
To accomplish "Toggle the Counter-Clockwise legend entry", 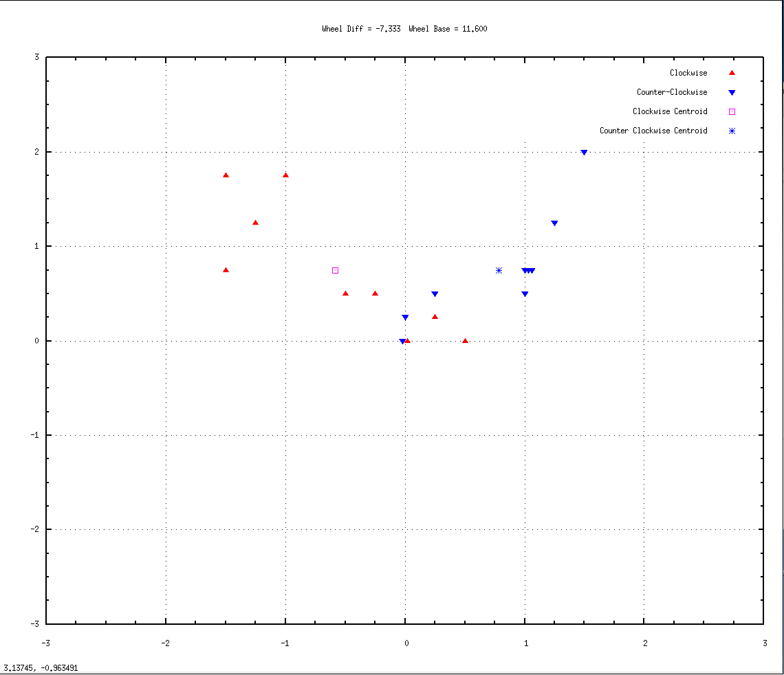I will (671, 92).
